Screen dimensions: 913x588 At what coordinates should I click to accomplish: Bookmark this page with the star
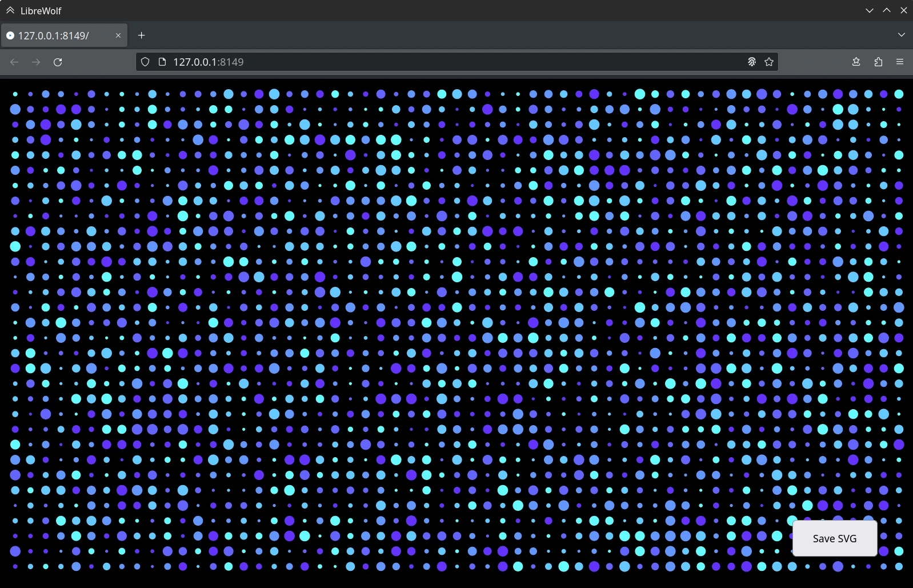[x=769, y=62]
